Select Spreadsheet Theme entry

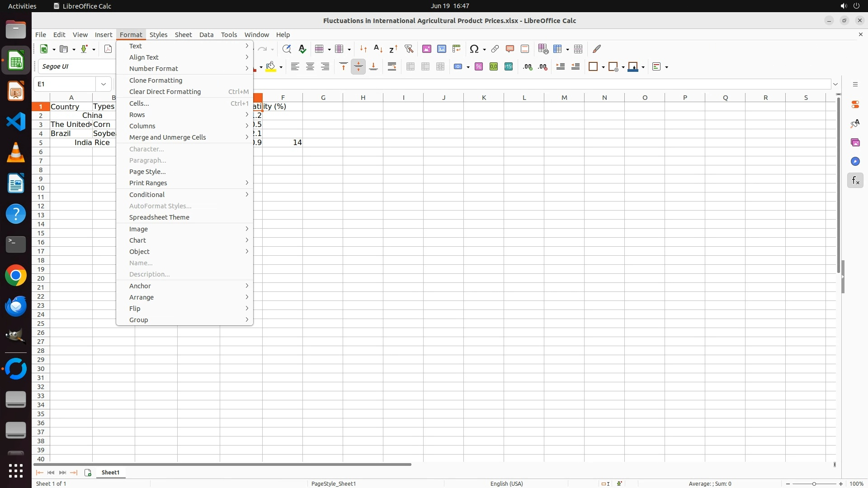(159, 217)
